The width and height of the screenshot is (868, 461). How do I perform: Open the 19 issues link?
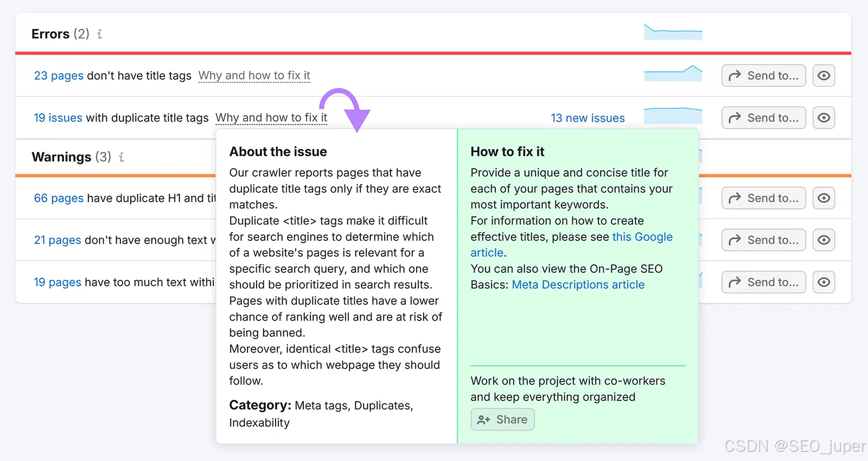[58, 118]
